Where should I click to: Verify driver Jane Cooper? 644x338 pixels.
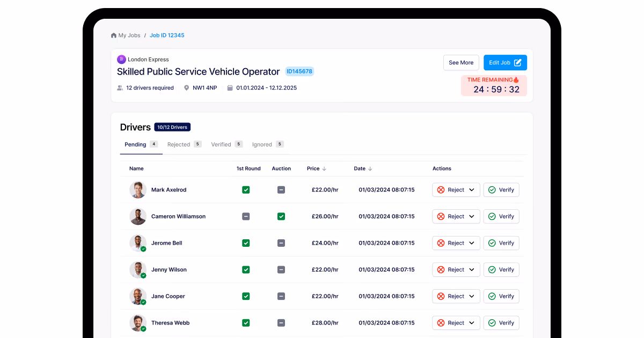click(501, 296)
